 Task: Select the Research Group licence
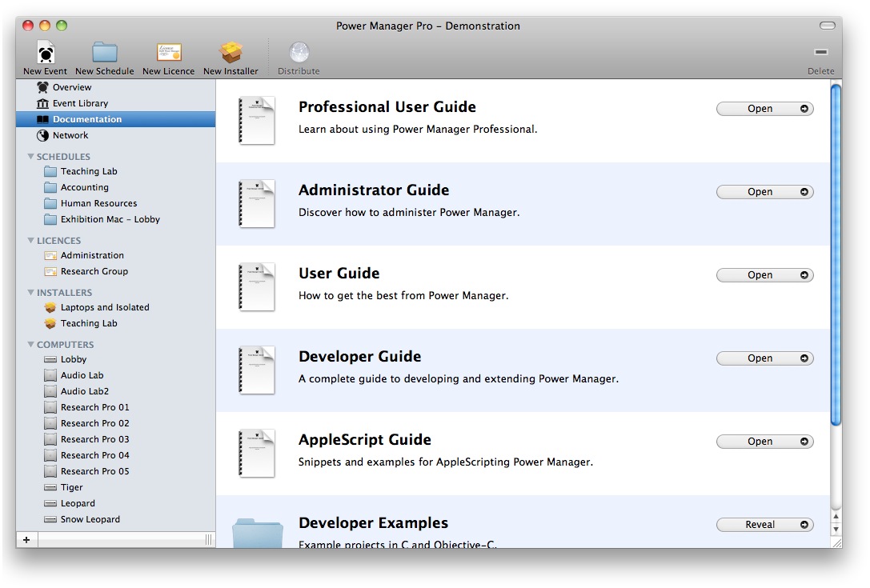[x=115, y=271]
